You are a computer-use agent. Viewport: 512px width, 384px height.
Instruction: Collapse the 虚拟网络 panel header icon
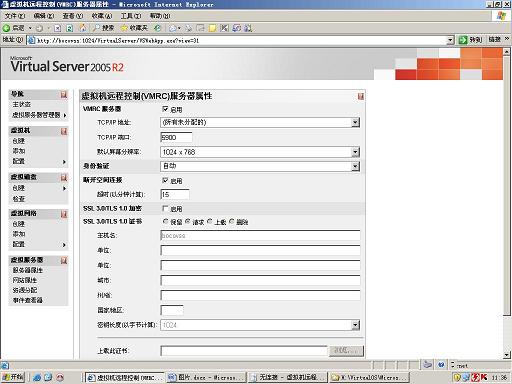(64, 214)
